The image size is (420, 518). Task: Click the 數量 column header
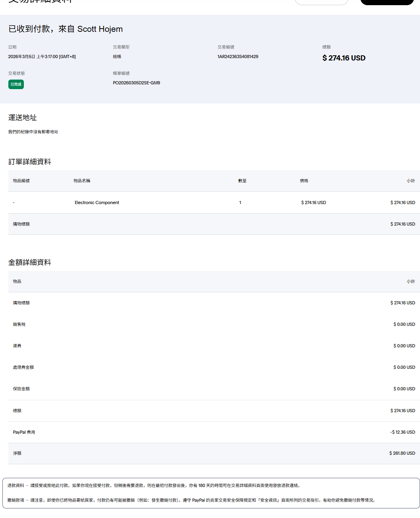coord(242,181)
